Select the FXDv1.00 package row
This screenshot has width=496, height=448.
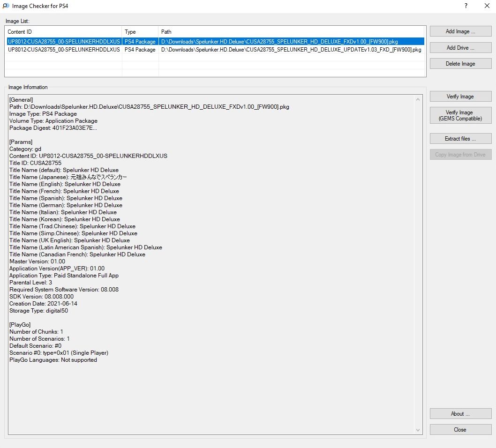pos(216,41)
